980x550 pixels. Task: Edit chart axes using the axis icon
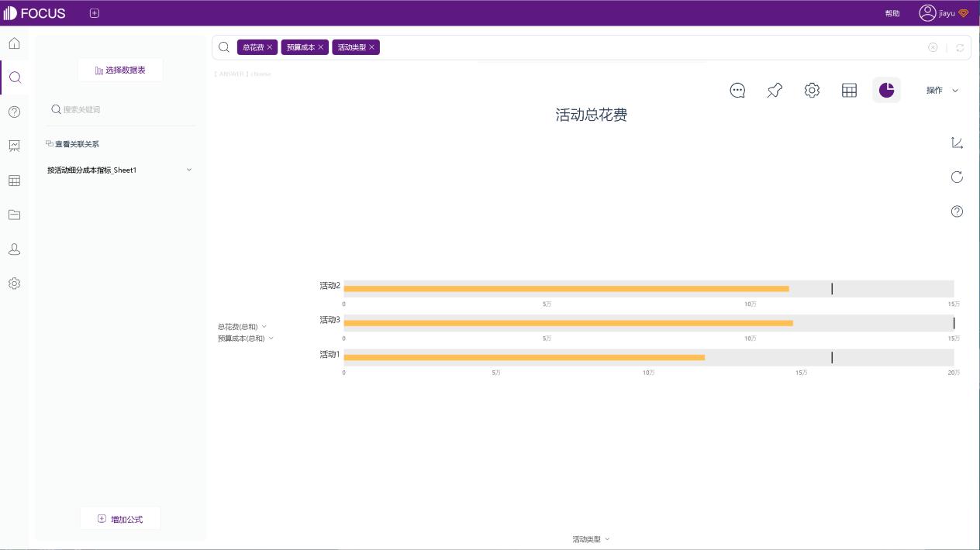957,143
